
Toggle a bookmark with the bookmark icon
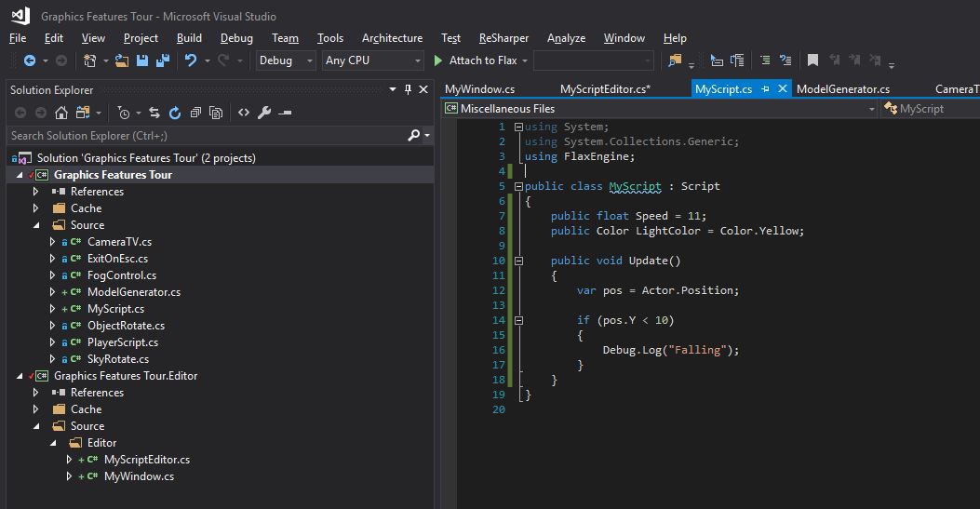tap(812, 60)
